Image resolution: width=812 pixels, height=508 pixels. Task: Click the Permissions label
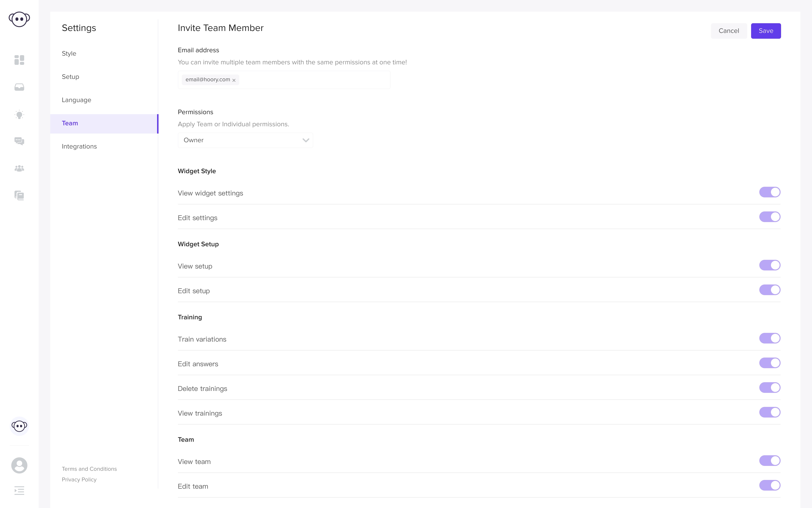coord(195,112)
